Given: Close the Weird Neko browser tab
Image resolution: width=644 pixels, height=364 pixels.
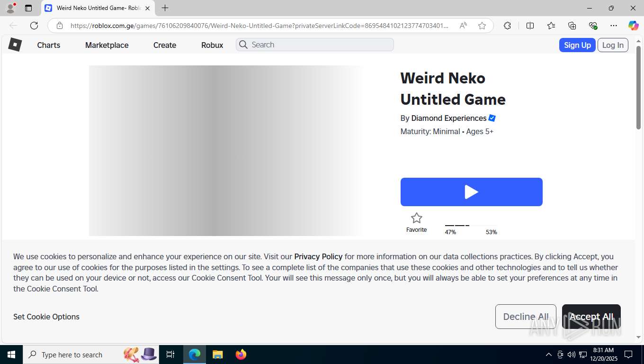Looking at the screenshot, I should pos(147,8).
